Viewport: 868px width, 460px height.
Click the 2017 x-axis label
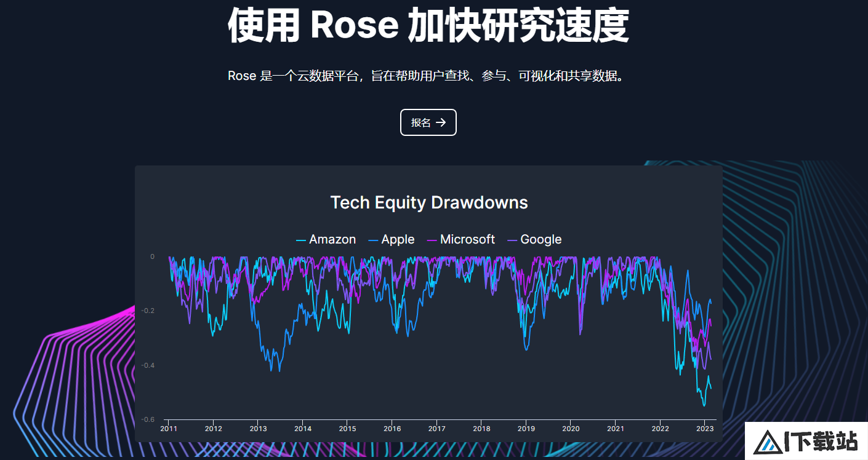[x=437, y=429]
